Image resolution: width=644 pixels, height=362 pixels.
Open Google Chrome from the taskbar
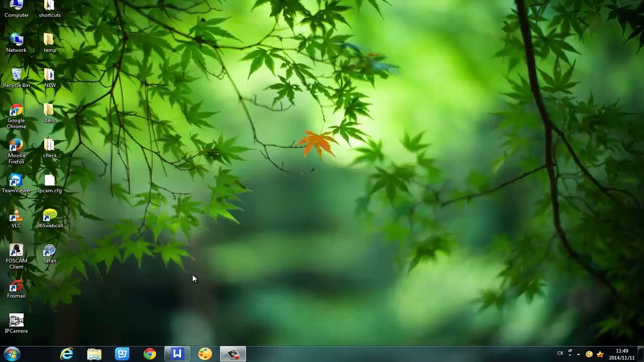(x=150, y=354)
